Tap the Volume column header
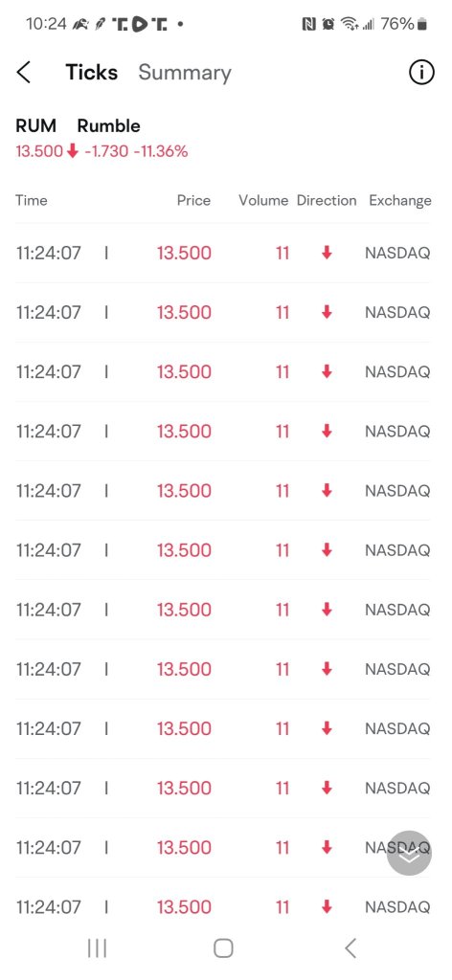 (263, 201)
